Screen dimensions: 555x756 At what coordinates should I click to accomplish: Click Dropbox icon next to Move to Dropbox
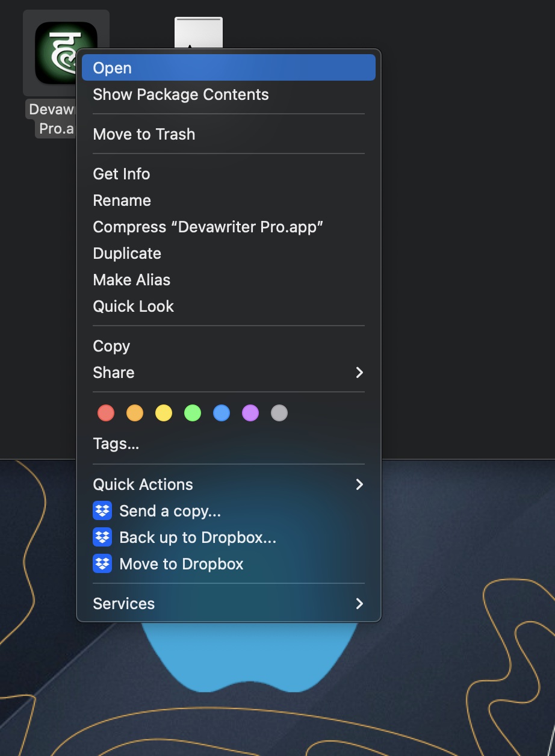102,564
